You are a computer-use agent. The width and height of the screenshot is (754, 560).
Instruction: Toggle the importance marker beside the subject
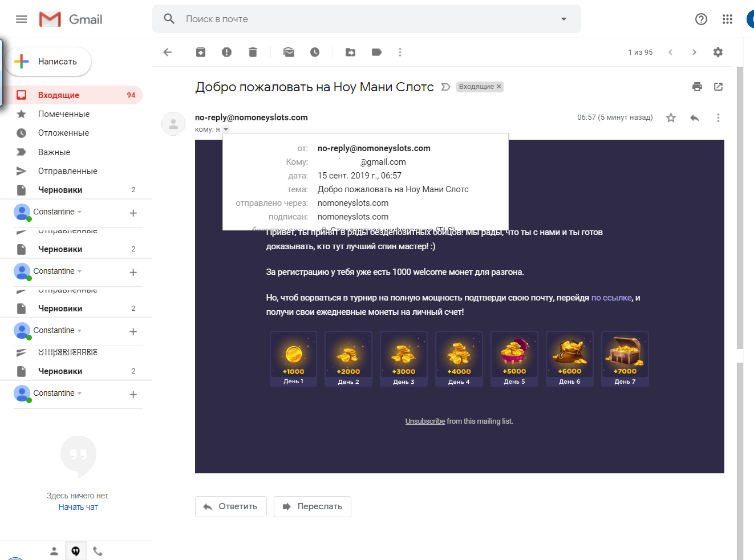click(445, 87)
